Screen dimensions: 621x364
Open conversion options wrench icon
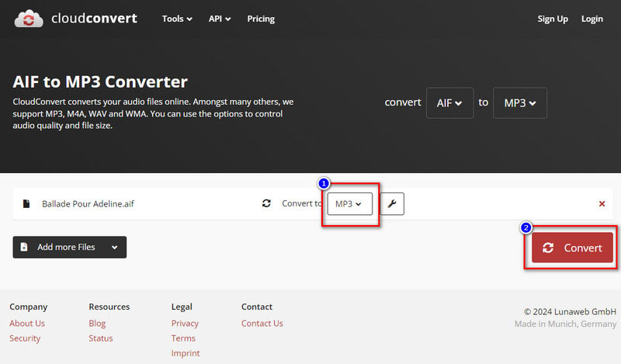[x=392, y=203]
